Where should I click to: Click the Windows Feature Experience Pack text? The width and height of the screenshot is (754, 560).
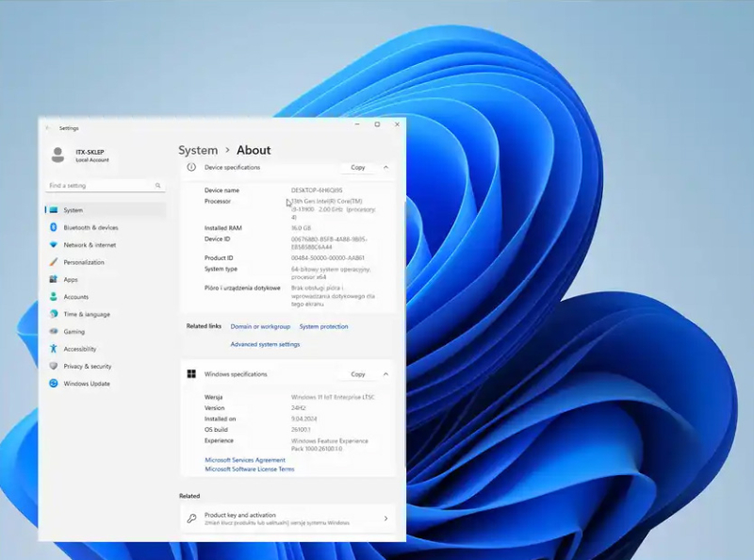pyautogui.click(x=329, y=445)
